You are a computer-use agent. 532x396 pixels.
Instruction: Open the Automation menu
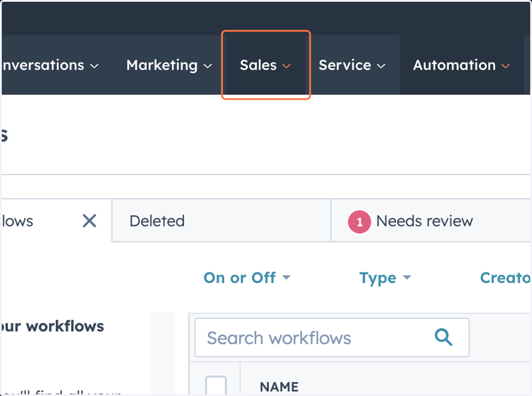461,65
